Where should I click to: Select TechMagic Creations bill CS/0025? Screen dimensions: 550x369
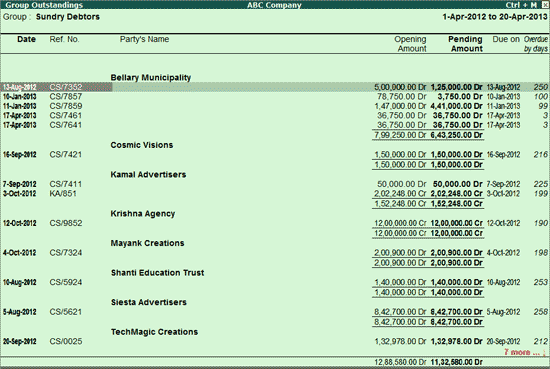66,341
